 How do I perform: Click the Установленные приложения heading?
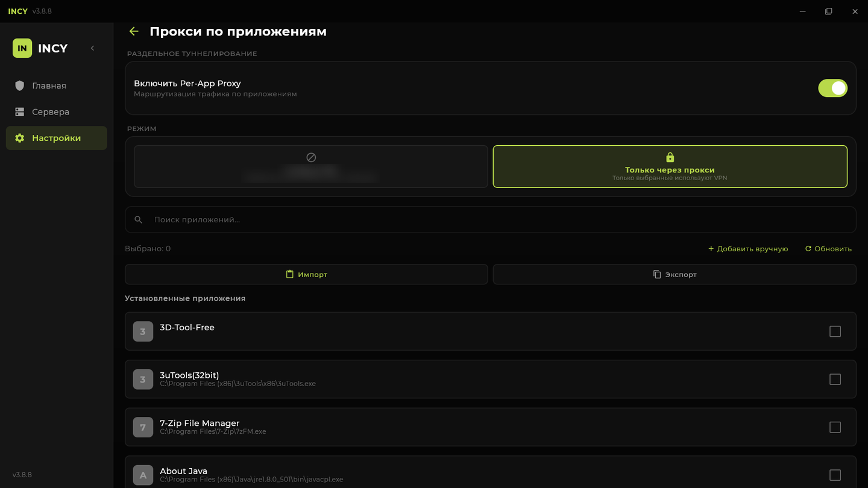point(185,298)
